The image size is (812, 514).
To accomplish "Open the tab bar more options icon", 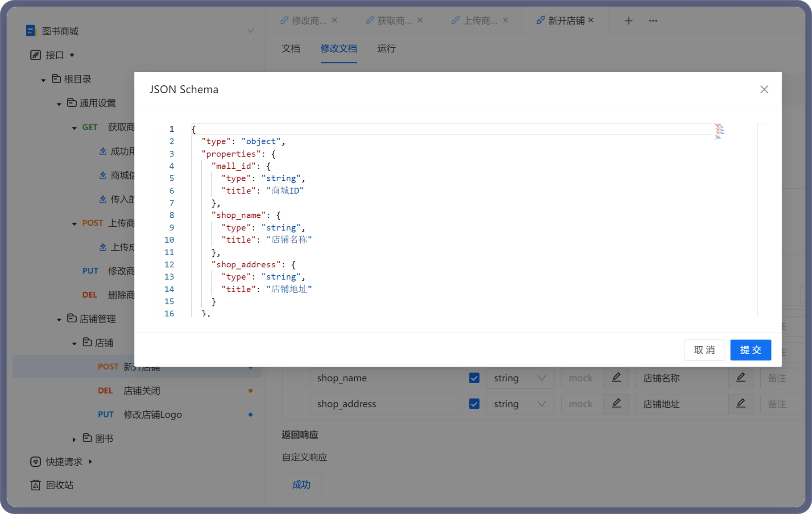I will pyautogui.click(x=653, y=21).
